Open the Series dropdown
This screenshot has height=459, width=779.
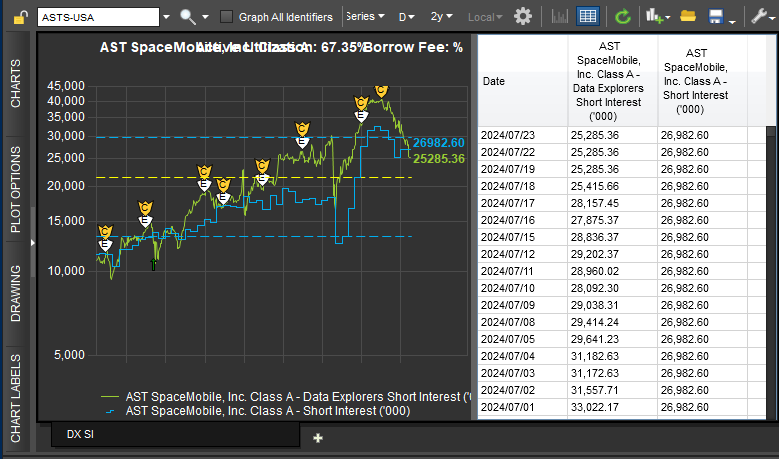[366, 16]
